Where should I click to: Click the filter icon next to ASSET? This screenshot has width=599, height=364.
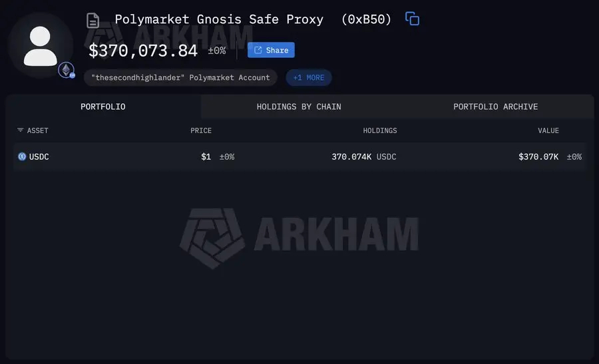click(x=20, y=130)
